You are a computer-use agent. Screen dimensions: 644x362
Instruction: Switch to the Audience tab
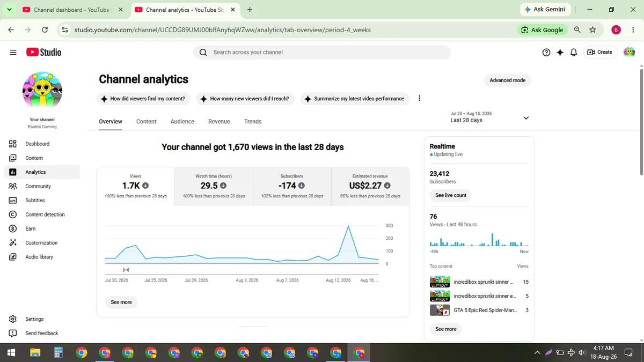click(x=182, y=122)
